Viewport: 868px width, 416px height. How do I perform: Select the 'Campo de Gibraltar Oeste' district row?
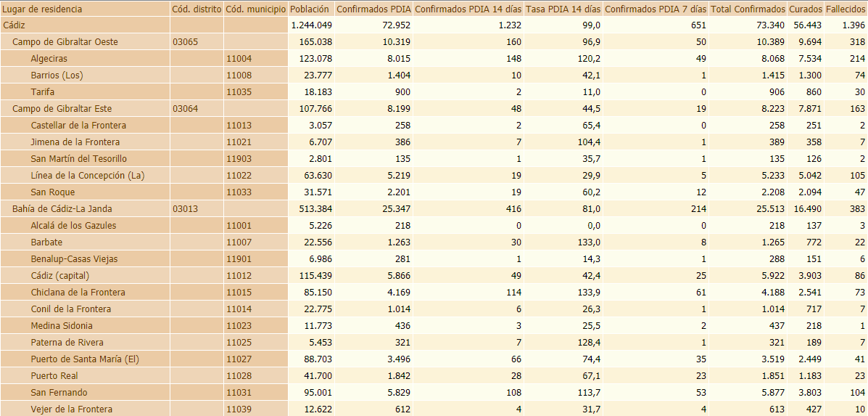pyautogui.click(x=65, y=42)
